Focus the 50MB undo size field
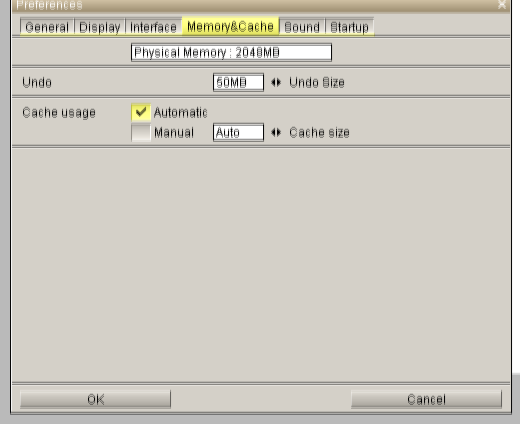Screen dimensions: 520x424 click(238, 82)
